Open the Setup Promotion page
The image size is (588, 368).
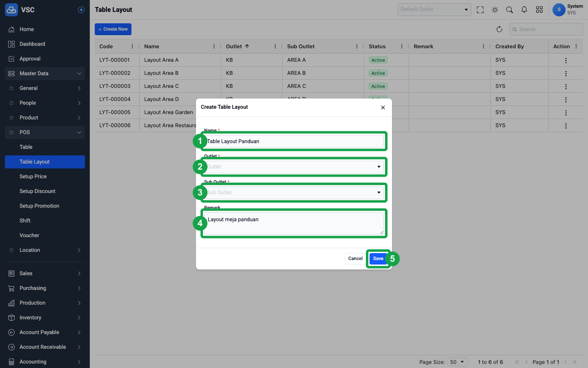[x=45, y=206]
